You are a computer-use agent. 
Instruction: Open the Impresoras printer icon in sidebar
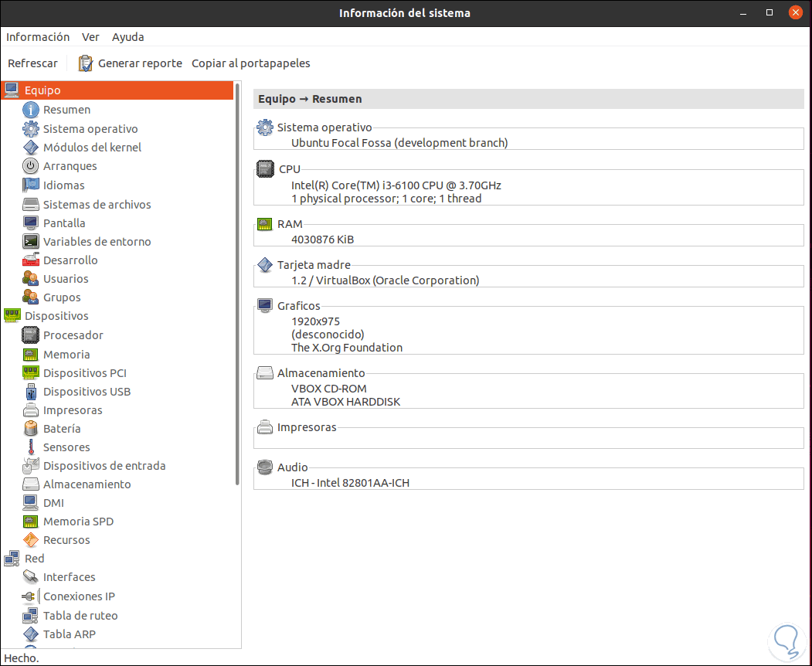[x=31, y=410]
